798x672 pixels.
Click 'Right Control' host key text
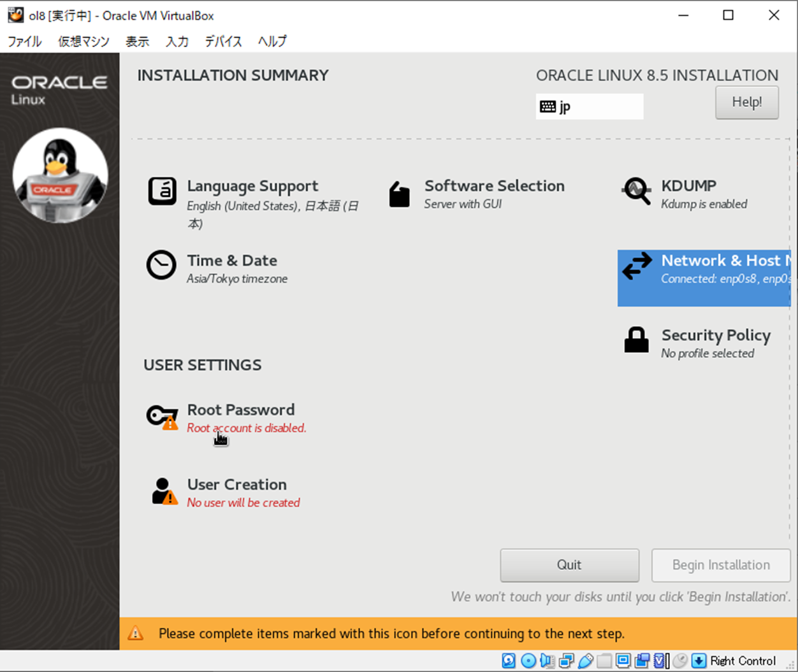point(743,661)
